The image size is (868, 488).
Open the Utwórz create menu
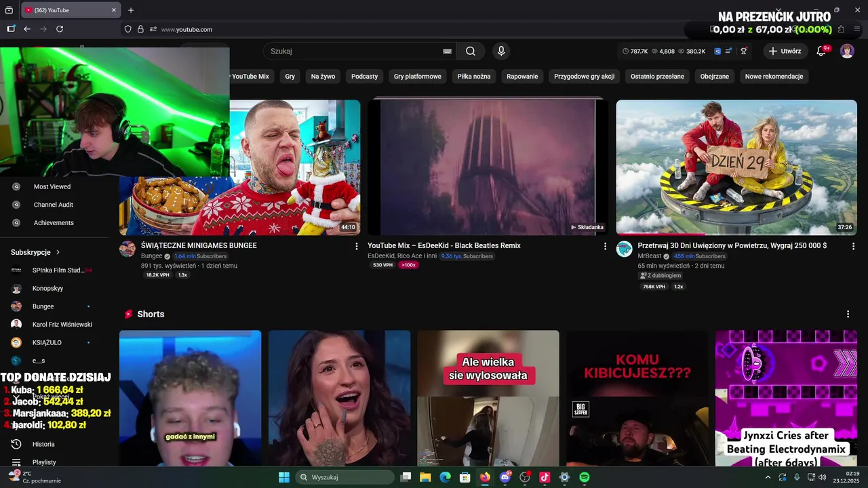tap(785, 51)
